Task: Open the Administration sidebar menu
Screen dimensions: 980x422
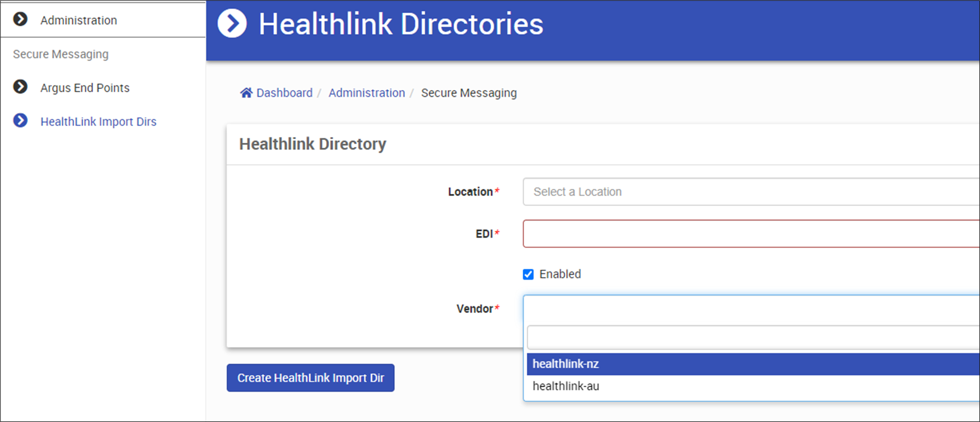Action: click(x=78, y=20)
